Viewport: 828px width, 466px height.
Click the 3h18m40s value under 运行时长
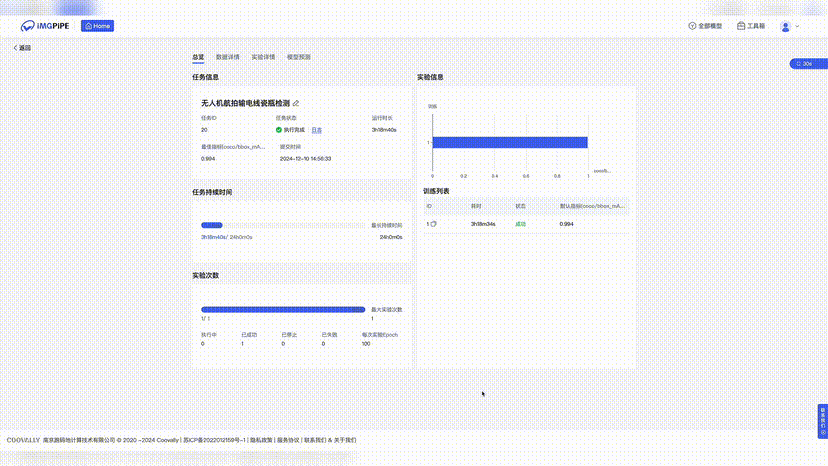click(x=384, y=130)
